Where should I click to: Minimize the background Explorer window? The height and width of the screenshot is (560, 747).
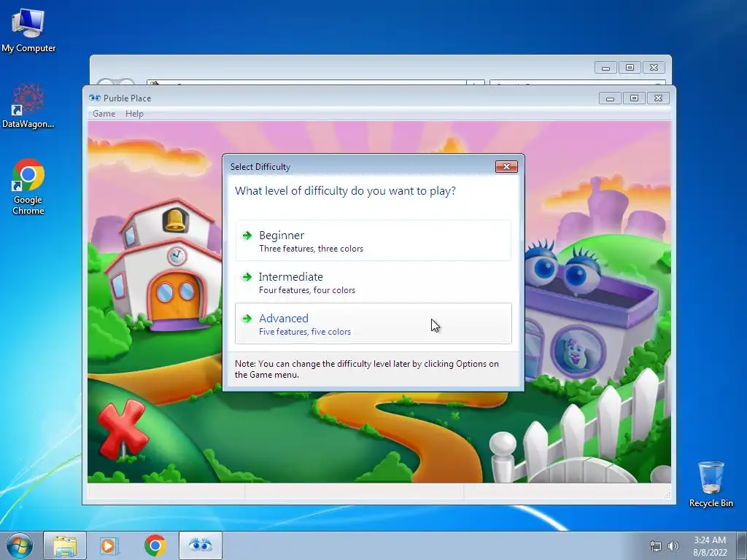605,68
